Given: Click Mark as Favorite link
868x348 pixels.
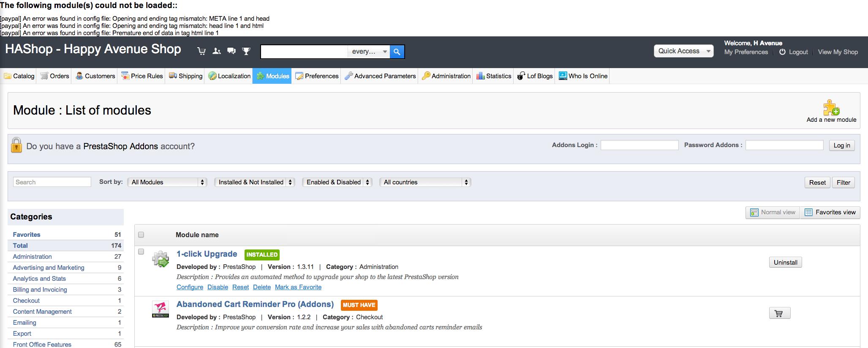Looking at the screenshot, I should pos(298,287).
